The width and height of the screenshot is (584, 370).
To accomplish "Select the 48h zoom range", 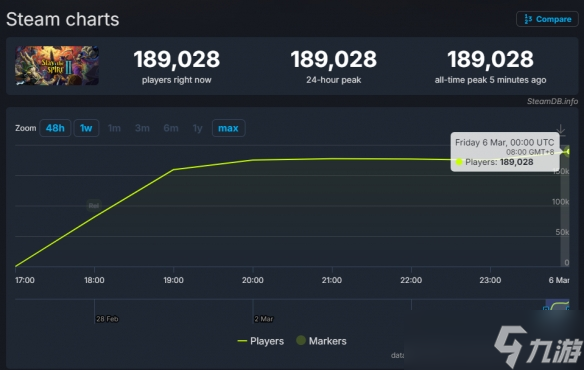I will pos(55,128).
